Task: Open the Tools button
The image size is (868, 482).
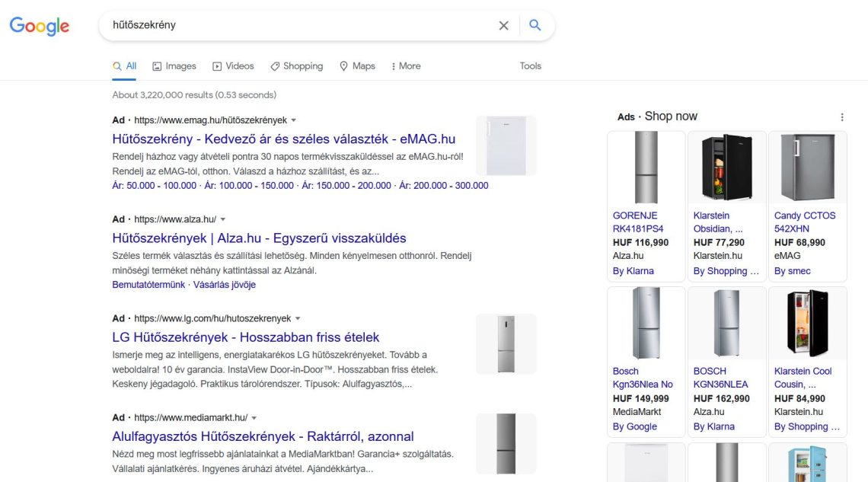Action: tap(531, 66)
